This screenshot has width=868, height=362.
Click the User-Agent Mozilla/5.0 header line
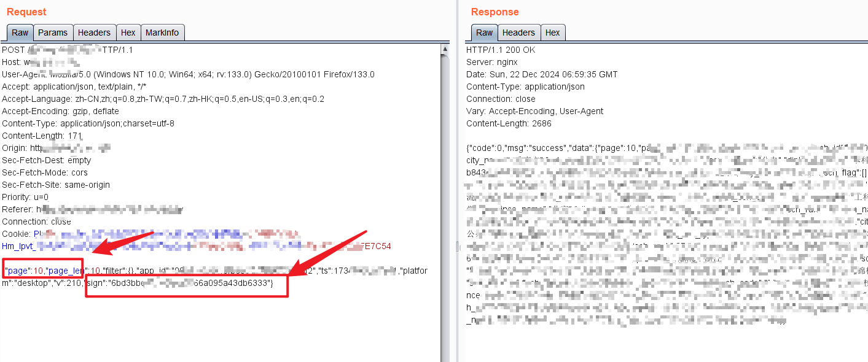(x=188, y=74)
